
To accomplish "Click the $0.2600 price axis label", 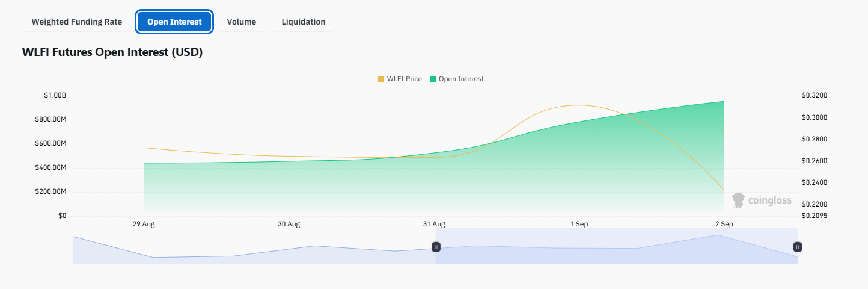I will tap(815, 161).
